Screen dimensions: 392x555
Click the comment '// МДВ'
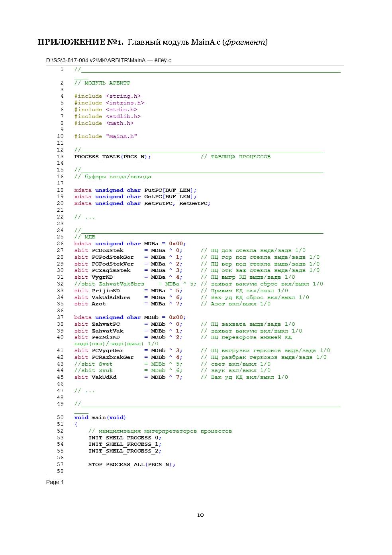pyautogui.click(x=85, y=237)
